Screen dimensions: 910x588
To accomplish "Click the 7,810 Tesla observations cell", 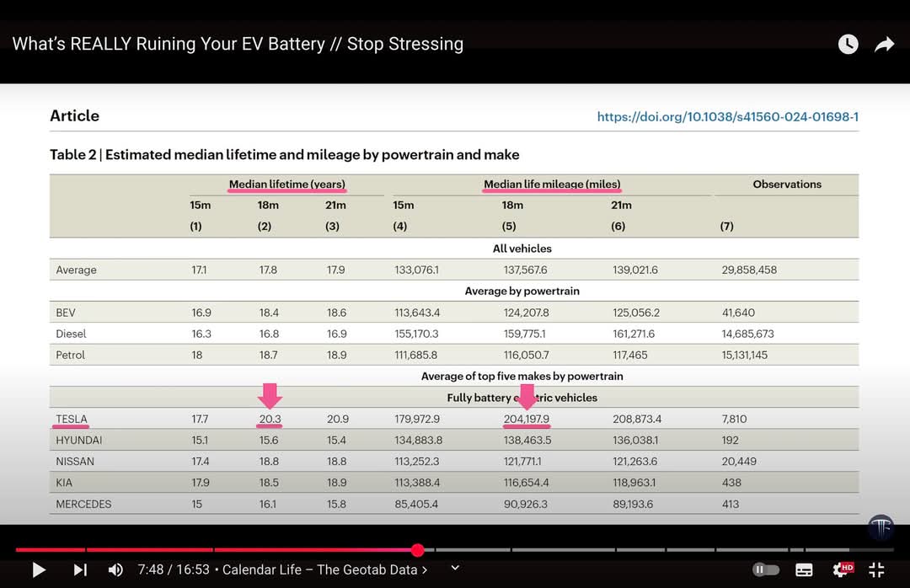I will tap(734, 419).
